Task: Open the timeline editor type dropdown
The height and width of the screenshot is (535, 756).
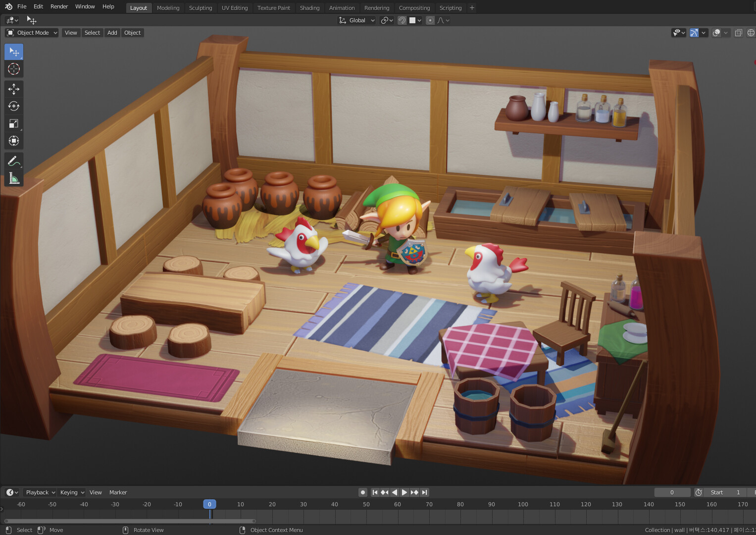Action: 12,492
